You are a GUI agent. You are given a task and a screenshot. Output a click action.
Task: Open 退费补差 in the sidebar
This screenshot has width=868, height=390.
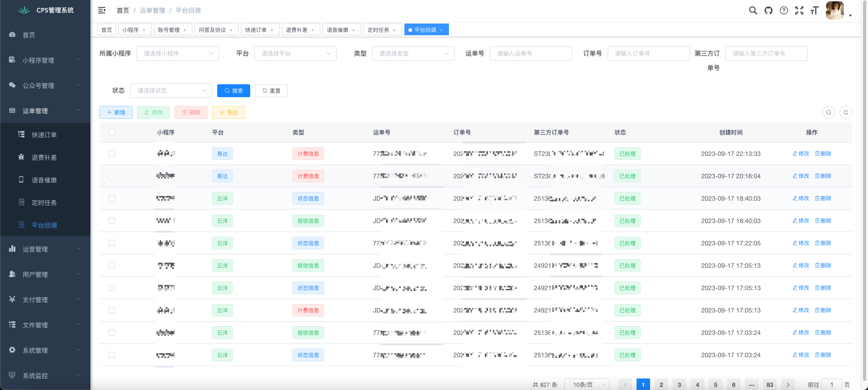[x=45, y=157]
